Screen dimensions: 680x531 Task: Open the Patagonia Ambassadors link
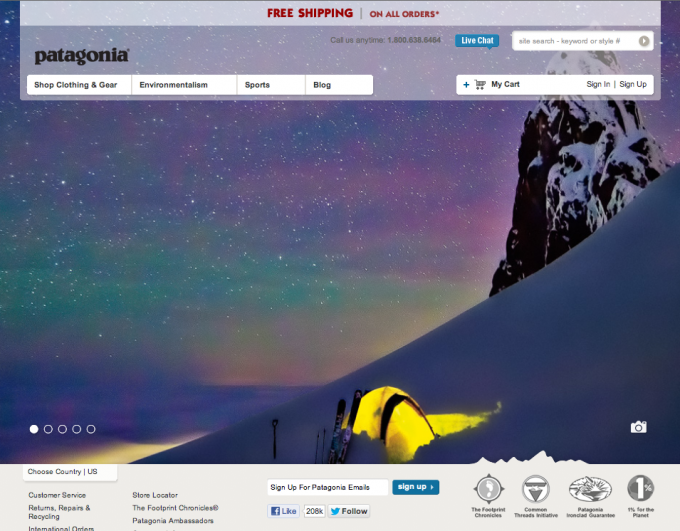[x=173, y=521]
